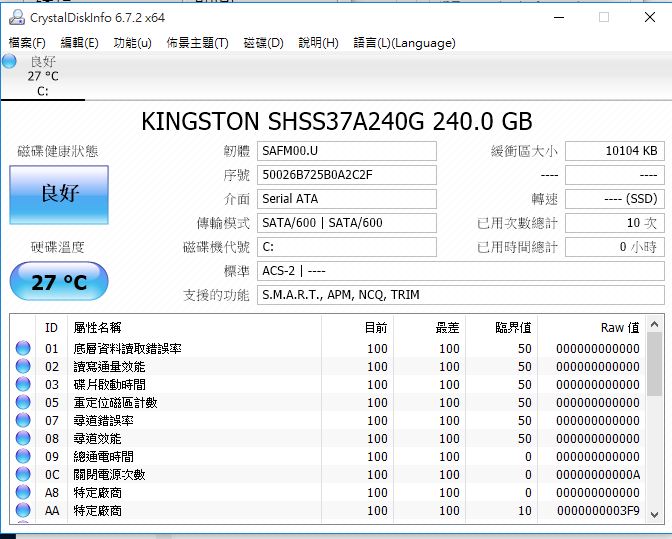Click the power on hours field 0 小時
672x539 pixels.
[x=615, y=247]
